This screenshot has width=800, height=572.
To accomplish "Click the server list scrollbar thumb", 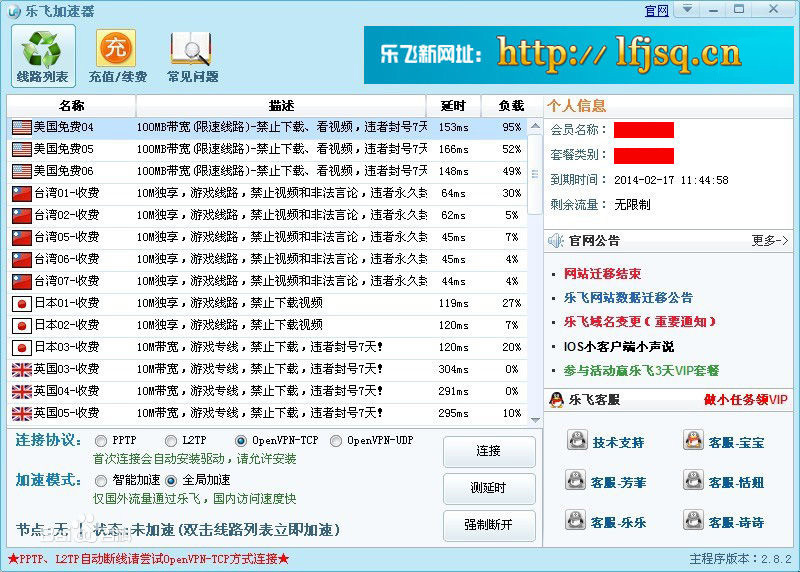I will coord(535,174).
